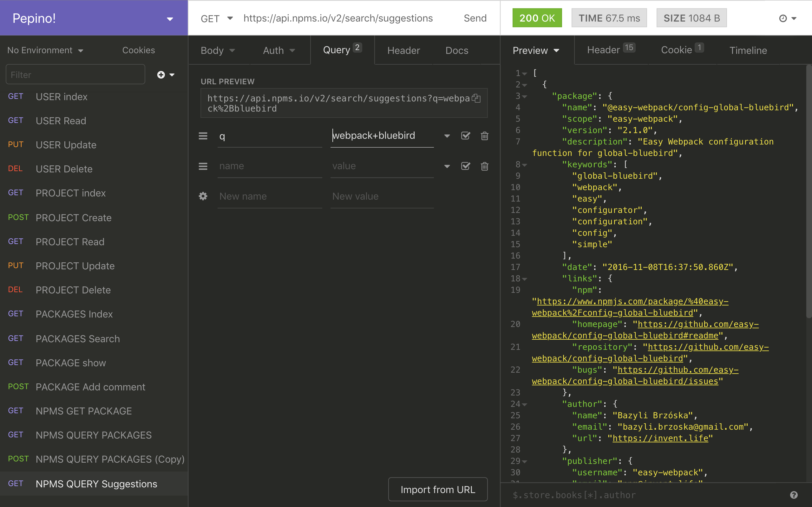Click the drag handle beside the q parameter
Image resolution: width=812 pixels, height=507 pixels.
[203, 136]
